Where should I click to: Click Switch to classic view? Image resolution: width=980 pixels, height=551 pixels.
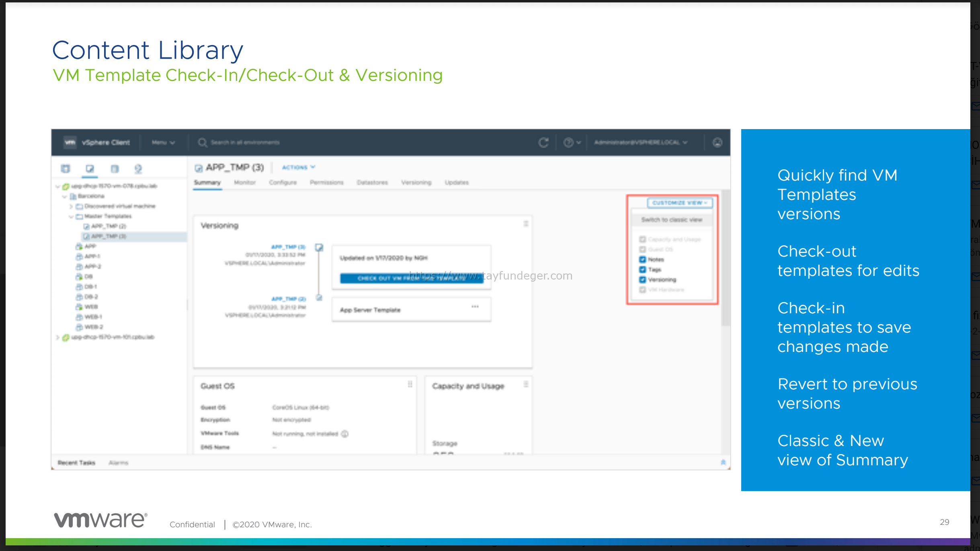672,220
